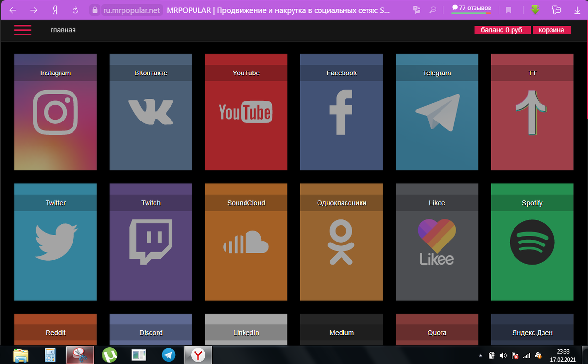Open Telegram from the taskbar

click(169, 355)
